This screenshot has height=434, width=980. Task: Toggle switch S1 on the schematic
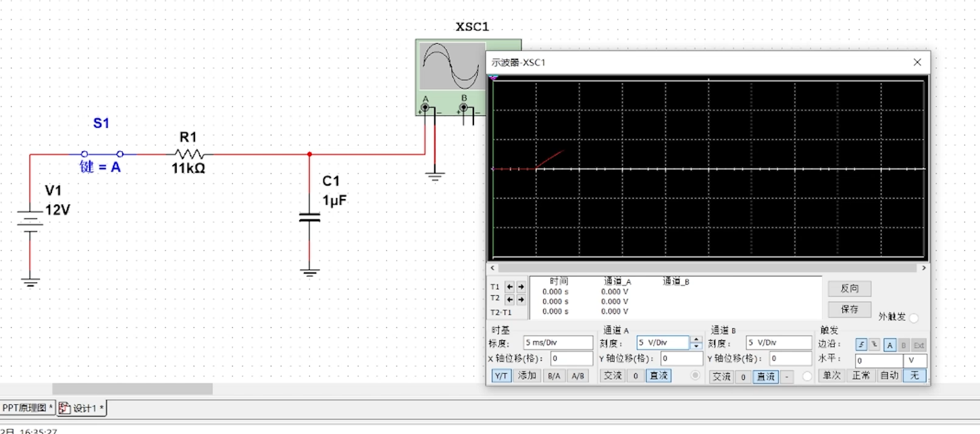point(102,154)
